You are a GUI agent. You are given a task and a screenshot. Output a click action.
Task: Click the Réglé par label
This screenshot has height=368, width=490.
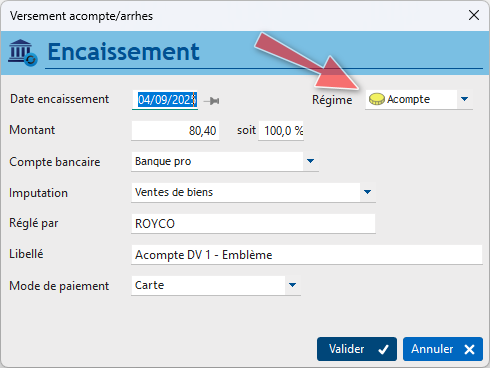pyautogui.click(x=34, y=223)
